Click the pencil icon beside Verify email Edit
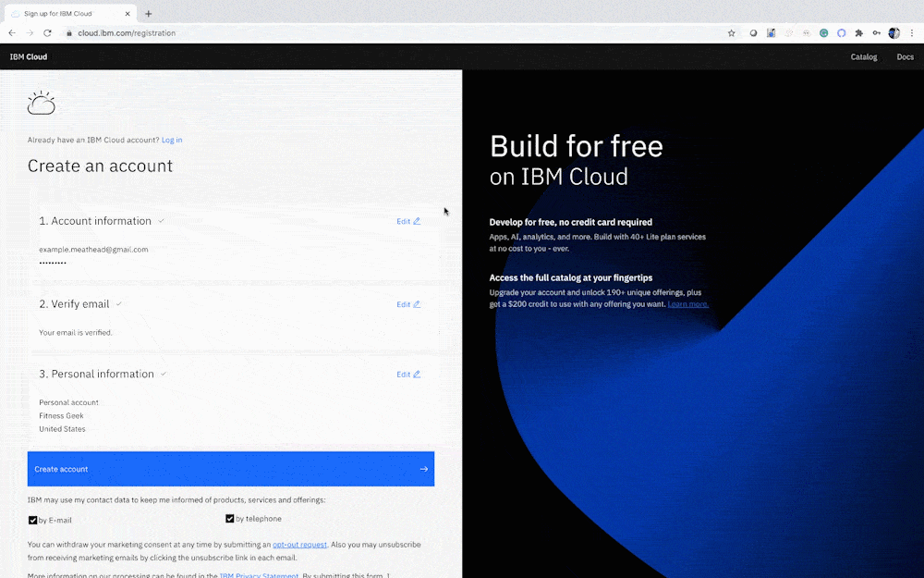Image resolution: width=924 pixels, height=578 pixels. pyautogui.click(x=417, y=304)
